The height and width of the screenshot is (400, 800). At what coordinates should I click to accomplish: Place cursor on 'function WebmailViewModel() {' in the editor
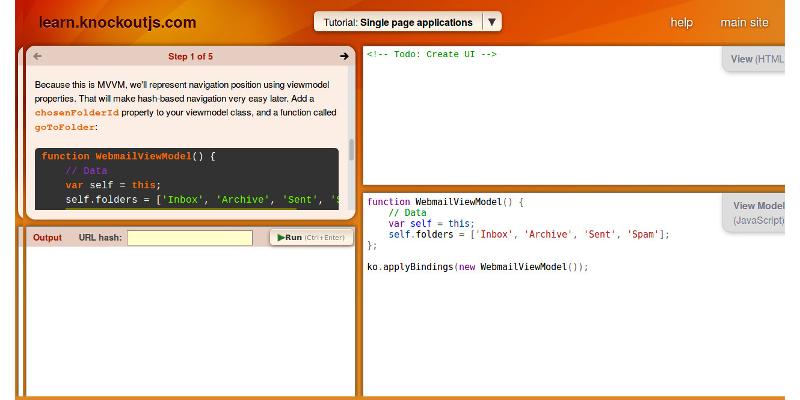[x=445, y=202]
